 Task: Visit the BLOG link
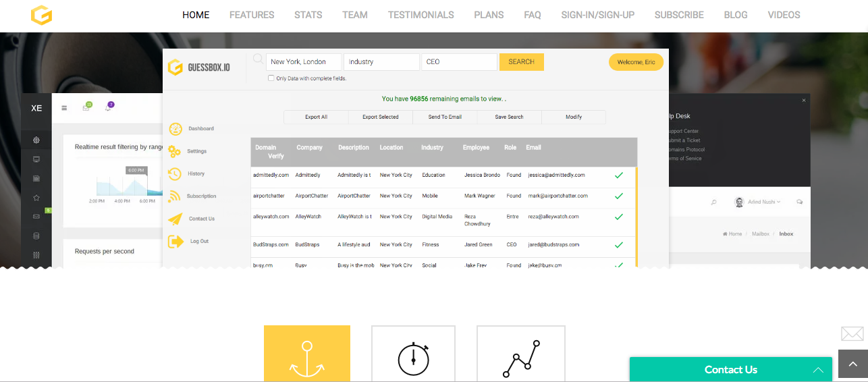(736, 15)
